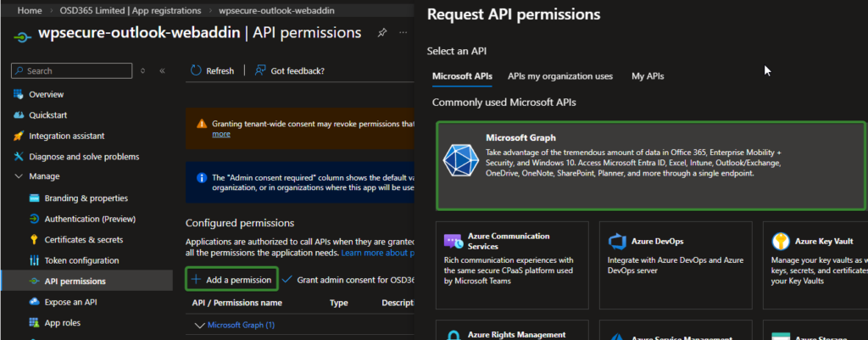
Task: Pin the API permissions page
Action: [382, 33]
